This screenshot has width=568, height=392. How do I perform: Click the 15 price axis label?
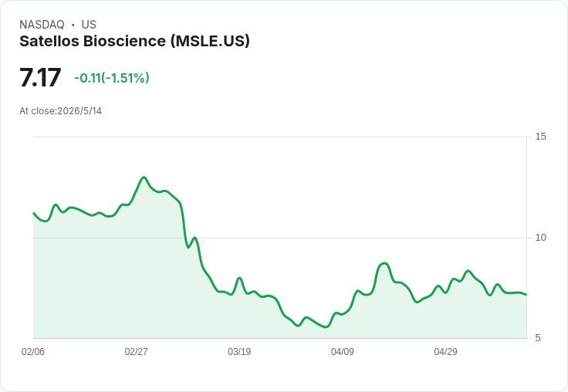click(x=540, y=137)
